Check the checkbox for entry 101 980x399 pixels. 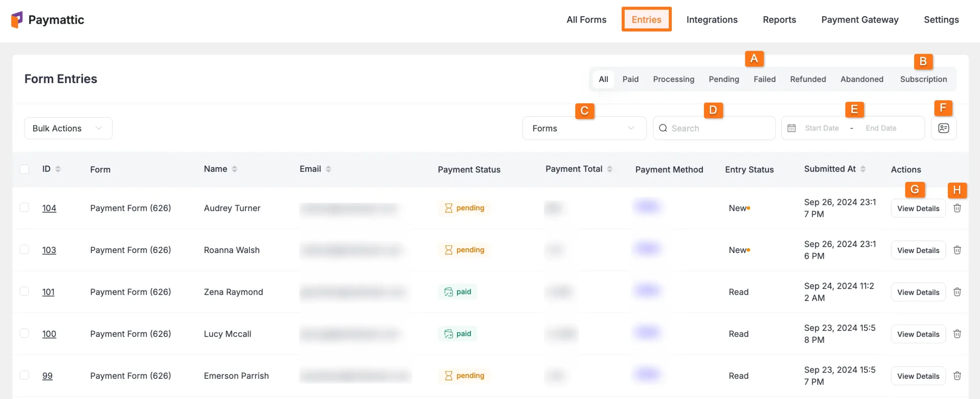[24, 291]
